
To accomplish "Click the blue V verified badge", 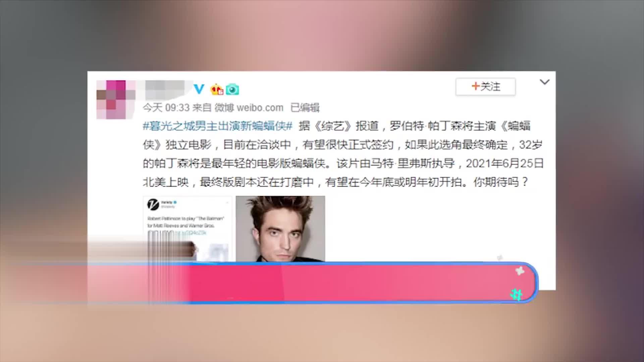I will point(199,89).
